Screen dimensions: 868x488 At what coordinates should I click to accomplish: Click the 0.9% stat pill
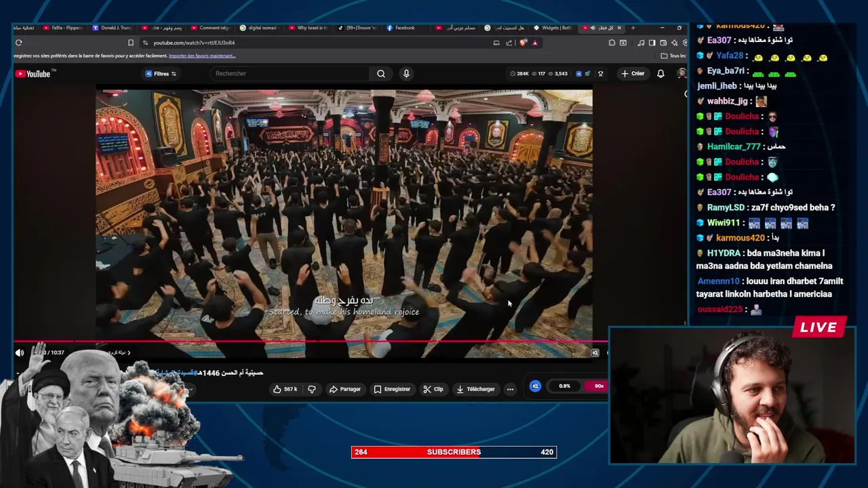(564, 386)
